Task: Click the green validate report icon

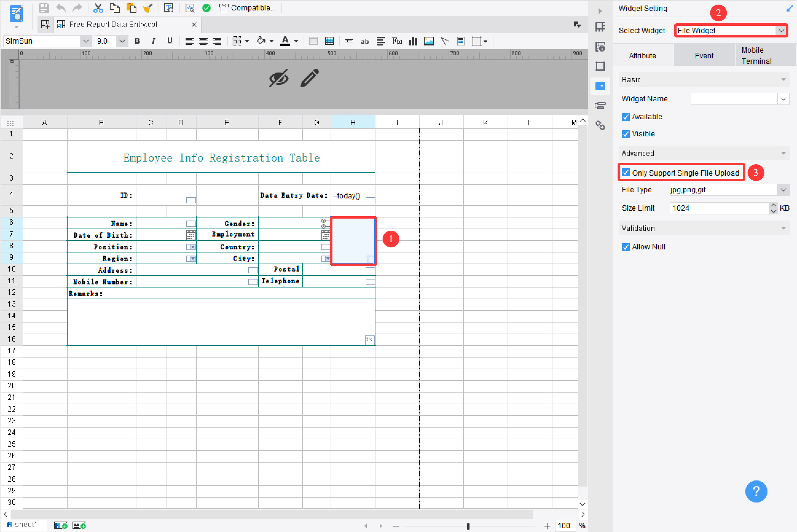Action: point(206,8)
